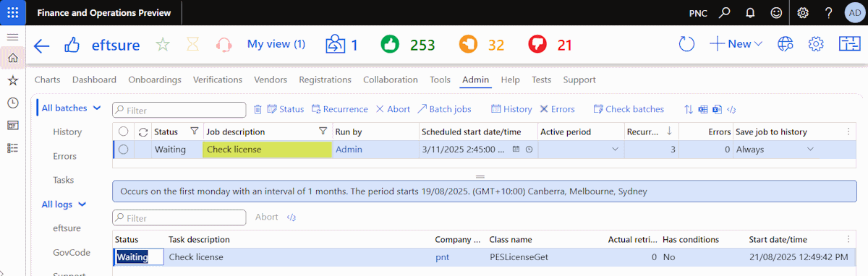
Task: Open the Admin link in Run by
Action: (349, 150)
